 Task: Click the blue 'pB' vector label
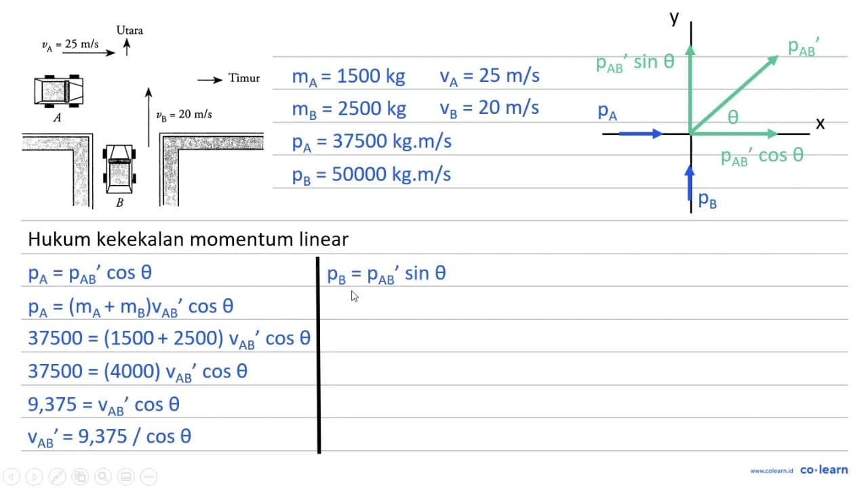coord(707,199)
